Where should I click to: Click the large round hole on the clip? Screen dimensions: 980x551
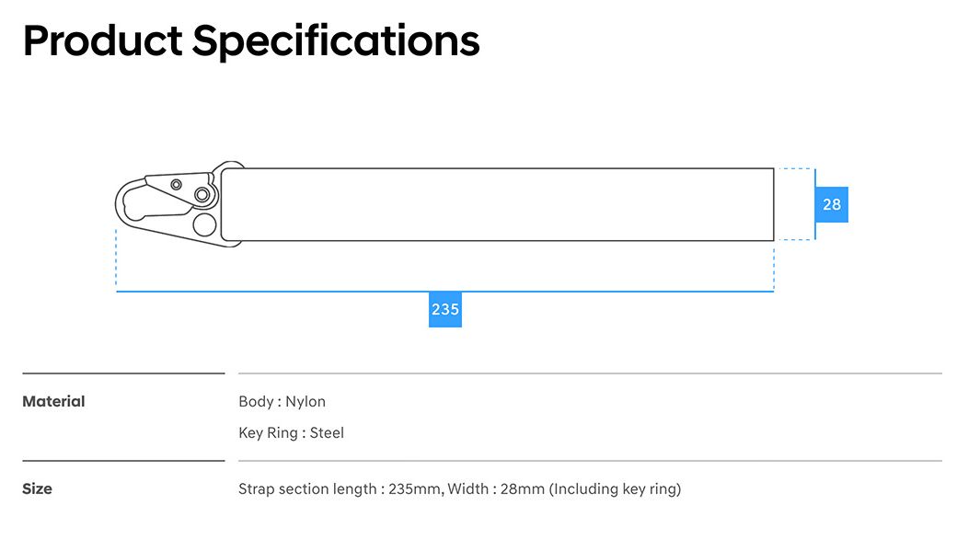[204, 224]
